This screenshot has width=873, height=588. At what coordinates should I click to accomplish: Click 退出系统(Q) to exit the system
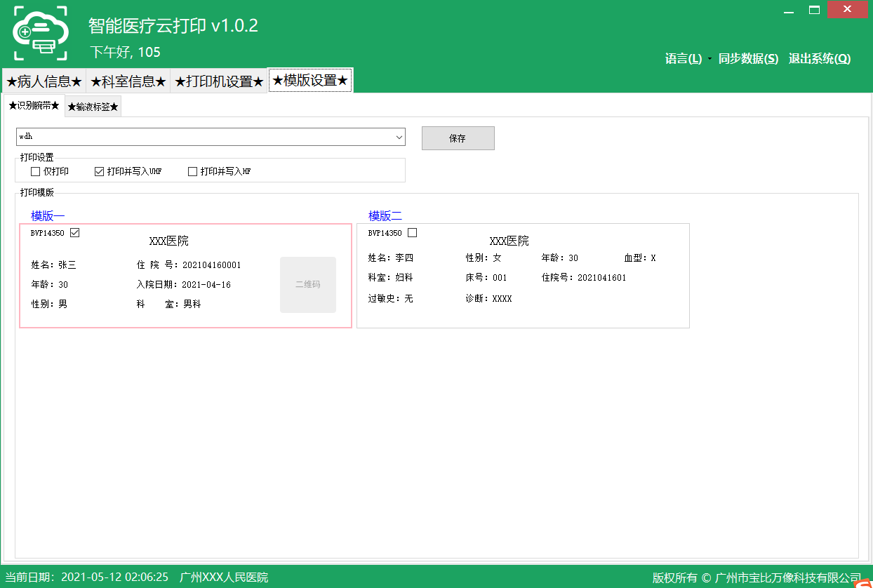click(820, 59)
